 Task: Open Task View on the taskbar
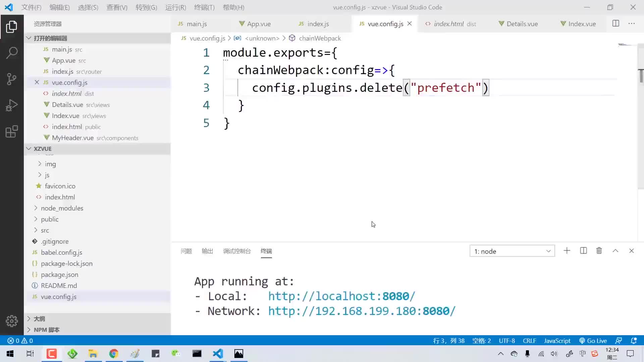[x=30, y=354]
